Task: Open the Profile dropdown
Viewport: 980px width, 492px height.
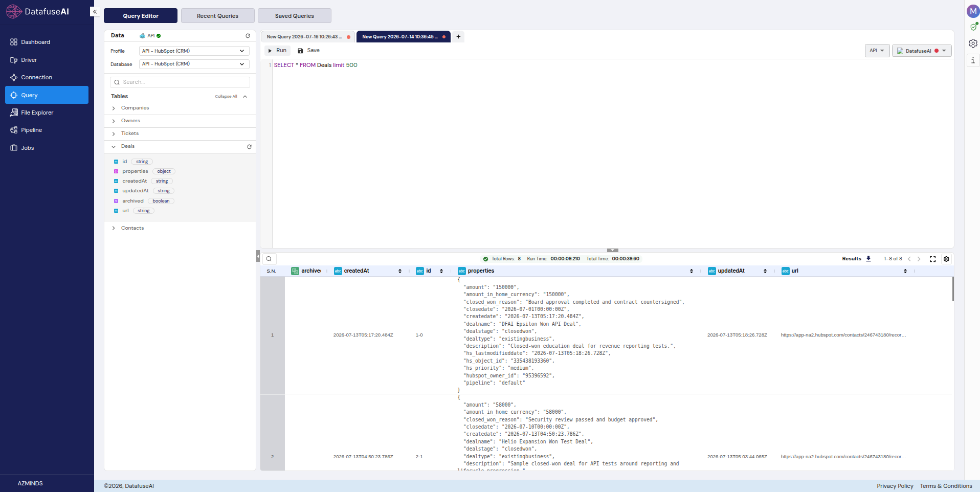Action: (194, 51)
